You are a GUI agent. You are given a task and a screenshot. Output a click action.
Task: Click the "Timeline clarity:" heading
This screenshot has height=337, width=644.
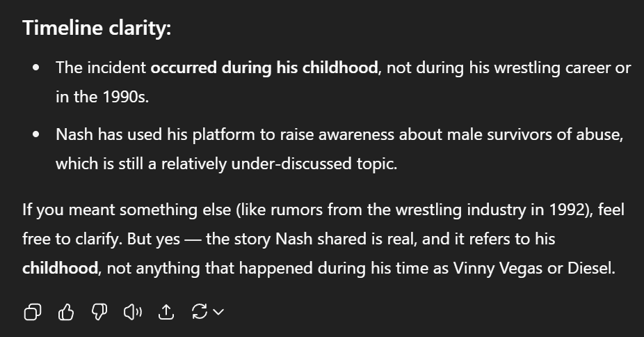[x=97, y=29]
